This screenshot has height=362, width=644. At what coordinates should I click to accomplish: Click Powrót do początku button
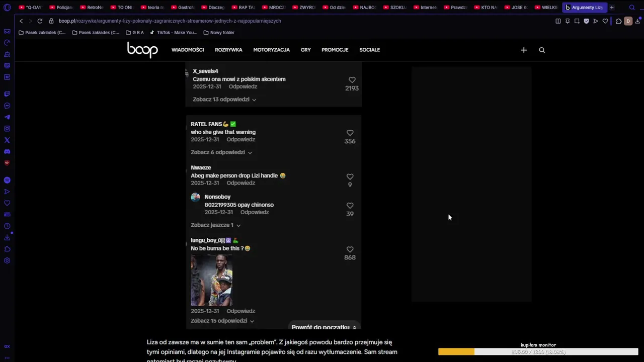[x=324, y=327]
